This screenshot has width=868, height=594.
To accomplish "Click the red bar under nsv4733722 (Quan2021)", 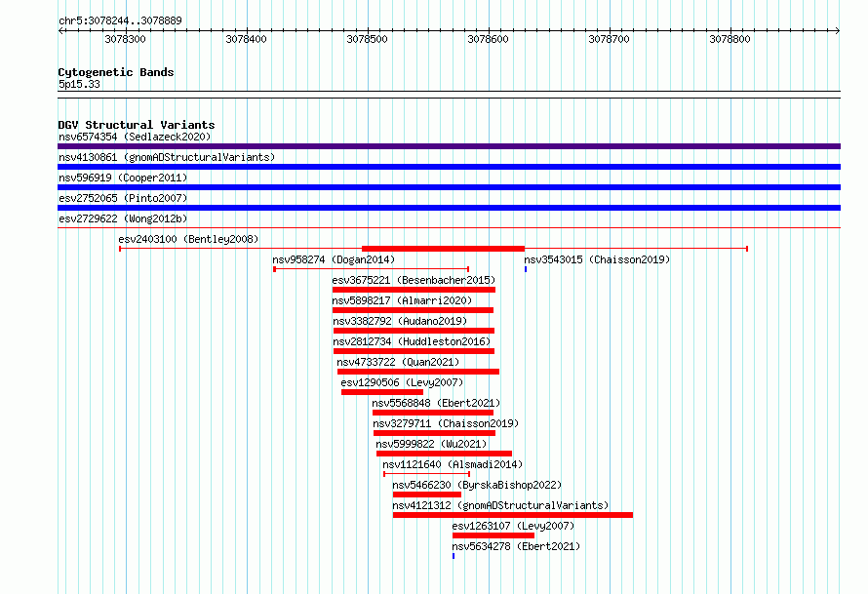I will [418, 372].
